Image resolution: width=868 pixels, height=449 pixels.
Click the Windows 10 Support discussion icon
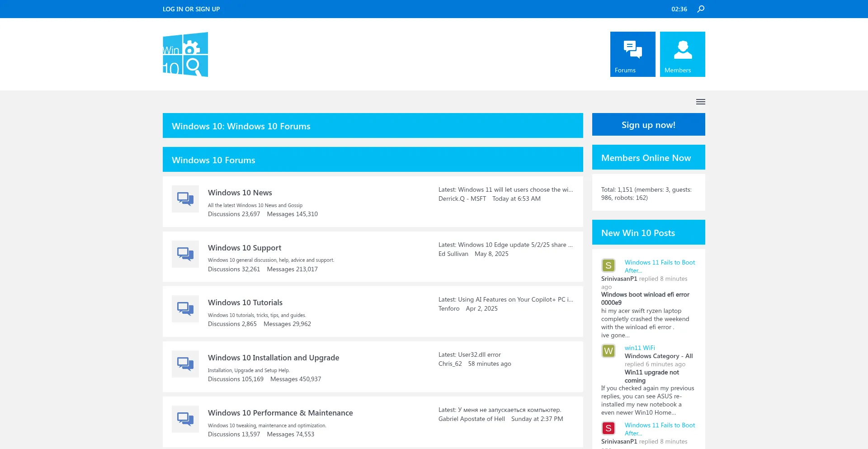click(185, 254)
